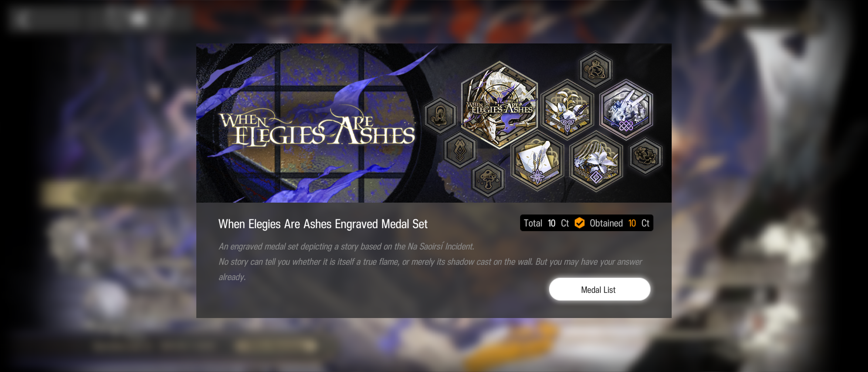Click the small diamond-pattern emblem medal
Image resolution: width=868 pixels, height=372 pixels.
(x=460, y=149)
